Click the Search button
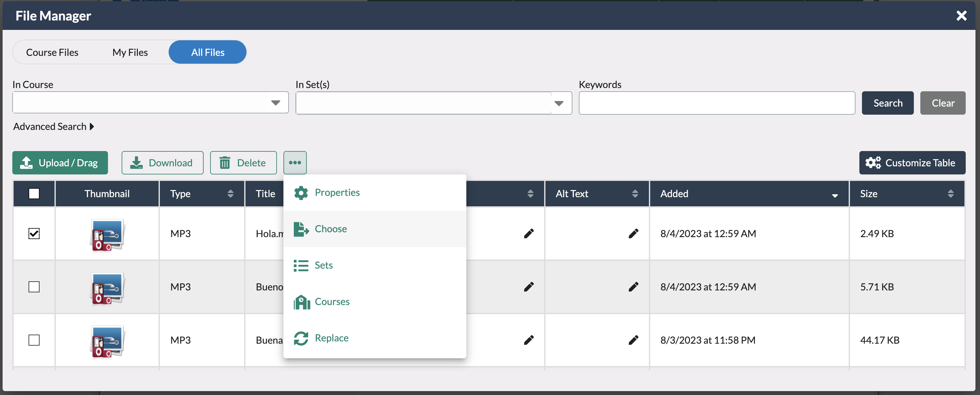Screen dimensions: 980x395 [887, 103]
